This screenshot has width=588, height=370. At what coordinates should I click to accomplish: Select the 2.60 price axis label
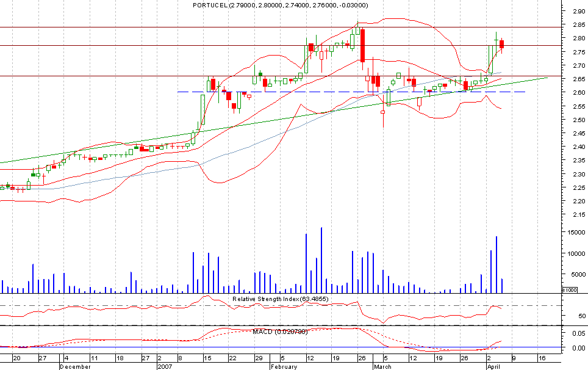click(x=579, y=92)
